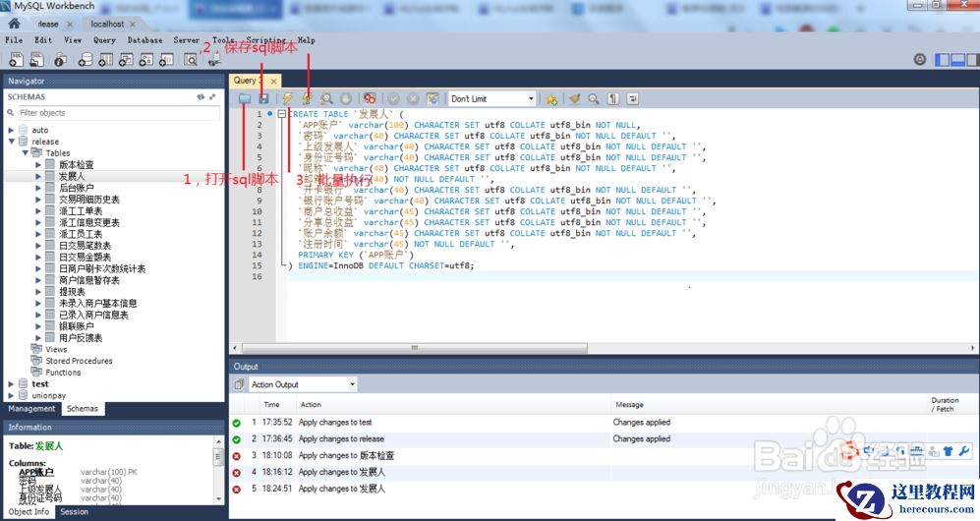Click the Explain query magnifier icon in the editor toolbar
Screen dimensions: 980x521
coord(326,99)
